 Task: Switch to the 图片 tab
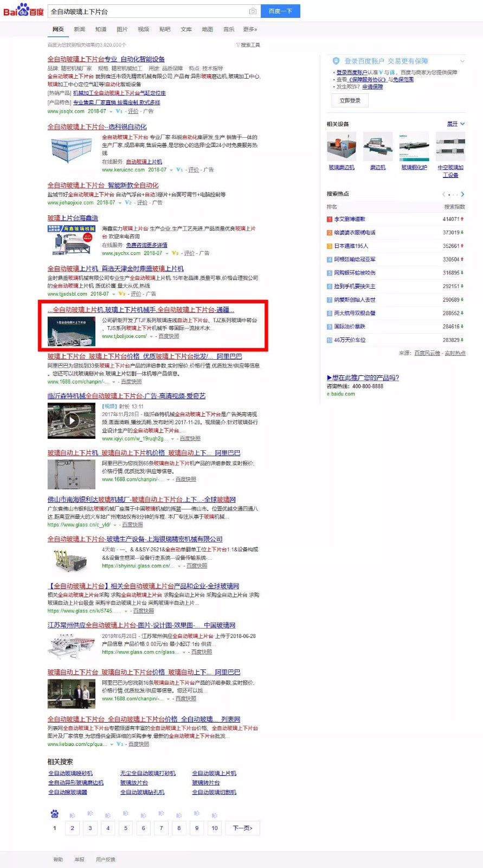click(x=122, y=29)
